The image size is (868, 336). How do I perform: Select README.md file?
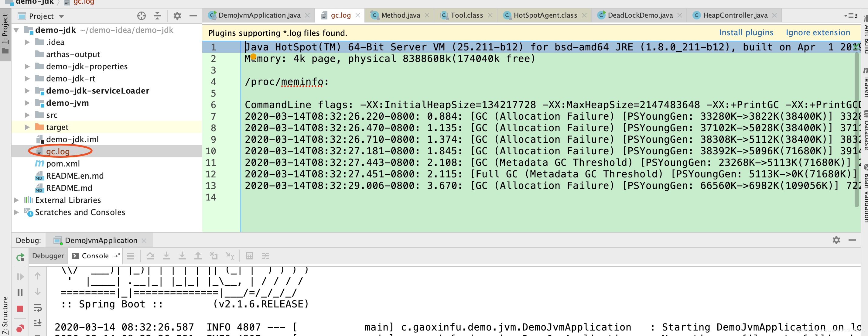pos(69,188)
